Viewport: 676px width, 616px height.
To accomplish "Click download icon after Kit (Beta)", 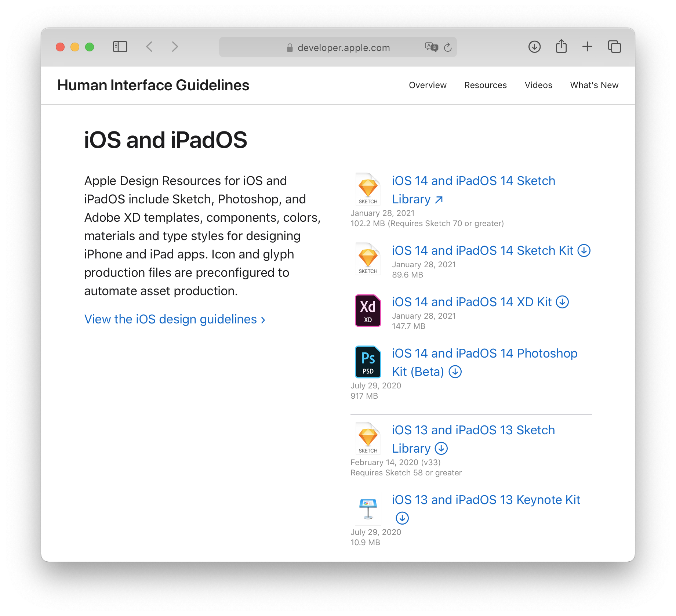I will [x=455, y=372].
